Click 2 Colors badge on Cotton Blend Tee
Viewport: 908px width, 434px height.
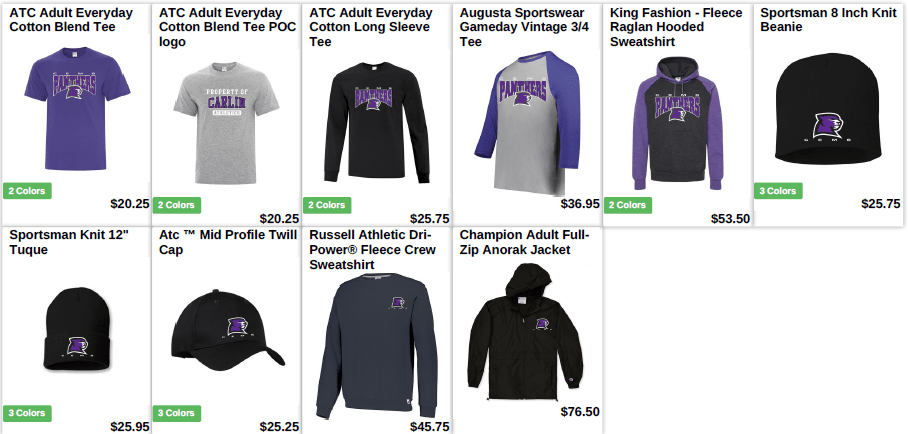click(x=27, y=191)
